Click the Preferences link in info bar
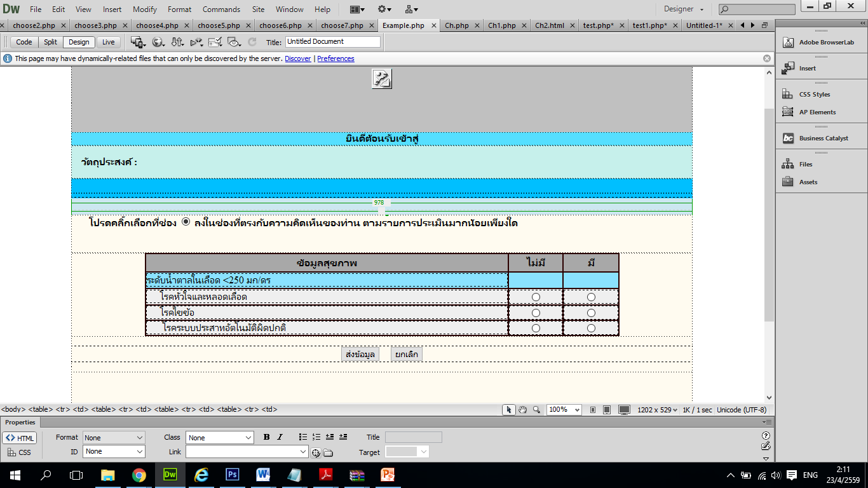Image resolution: width=868 pixels, height=488 pixels. click(336, 58)
